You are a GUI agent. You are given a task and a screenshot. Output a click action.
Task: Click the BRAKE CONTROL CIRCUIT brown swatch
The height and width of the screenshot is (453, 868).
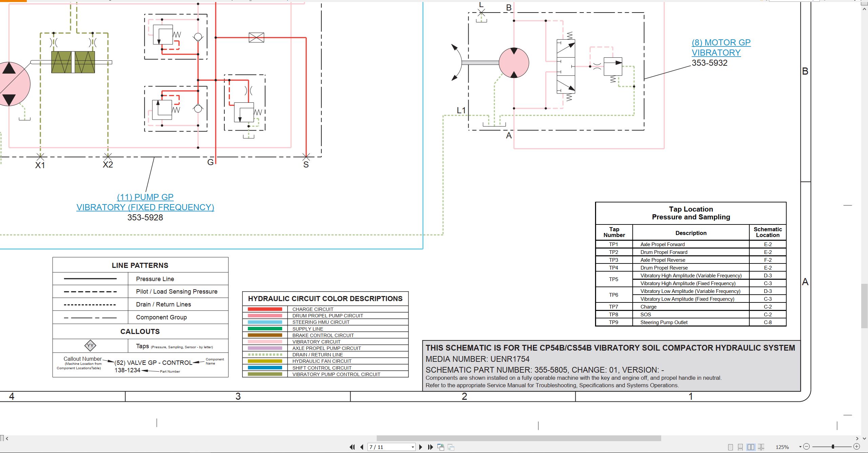(265, 335)
